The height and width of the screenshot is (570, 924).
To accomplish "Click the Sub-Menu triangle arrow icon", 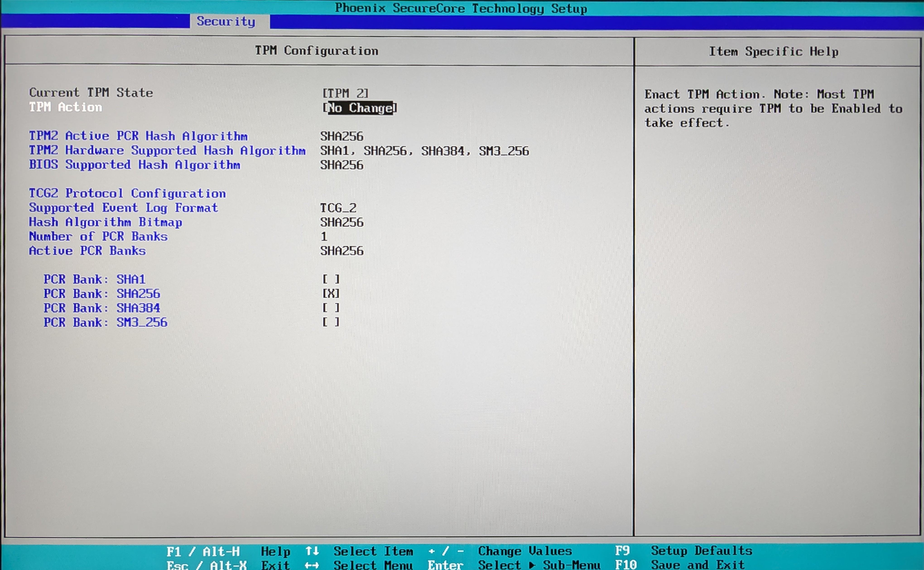I will tap(532, 565).
